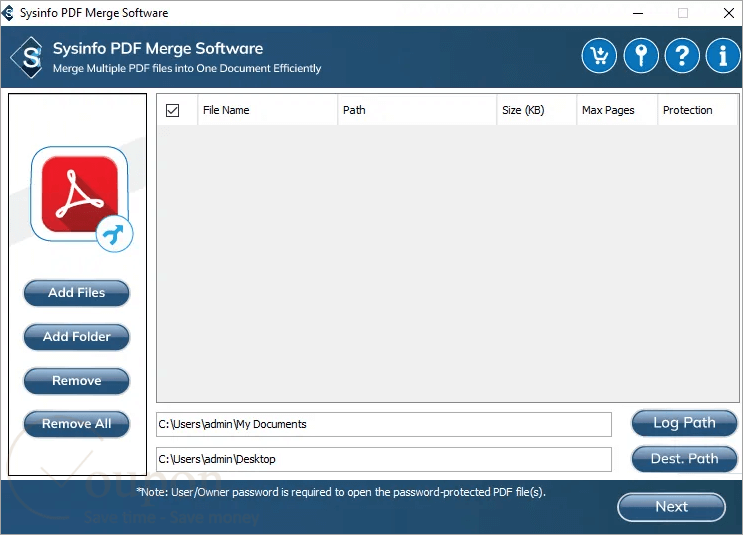The height and width of the screenshot is (535, 743).
Task: Minimize the Sysinfo PDF Merge window
Action: coord(638,13)
